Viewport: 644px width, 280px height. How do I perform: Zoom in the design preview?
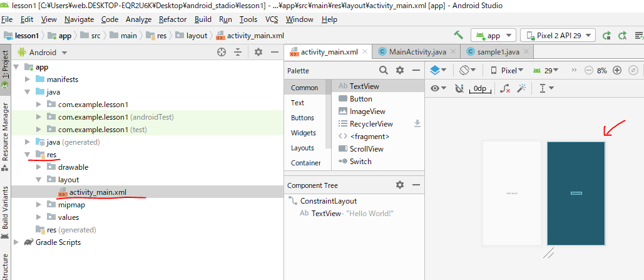617,70
